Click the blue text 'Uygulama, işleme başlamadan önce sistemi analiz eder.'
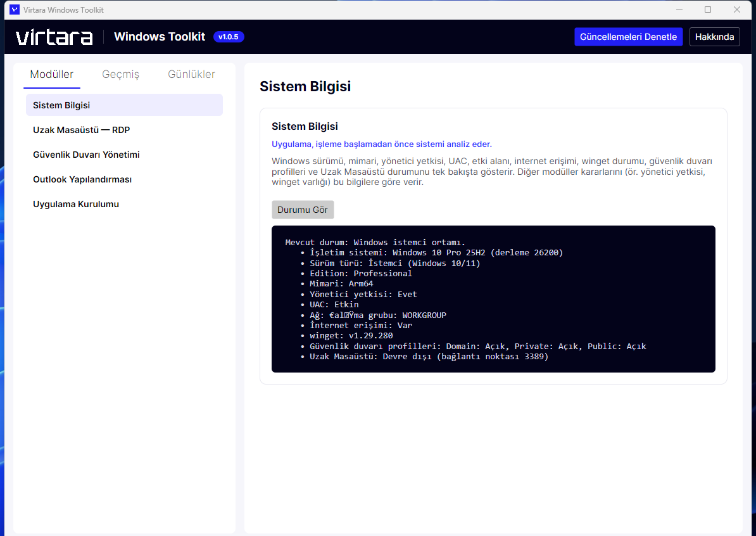756x536 pixels. click(382, 144)
